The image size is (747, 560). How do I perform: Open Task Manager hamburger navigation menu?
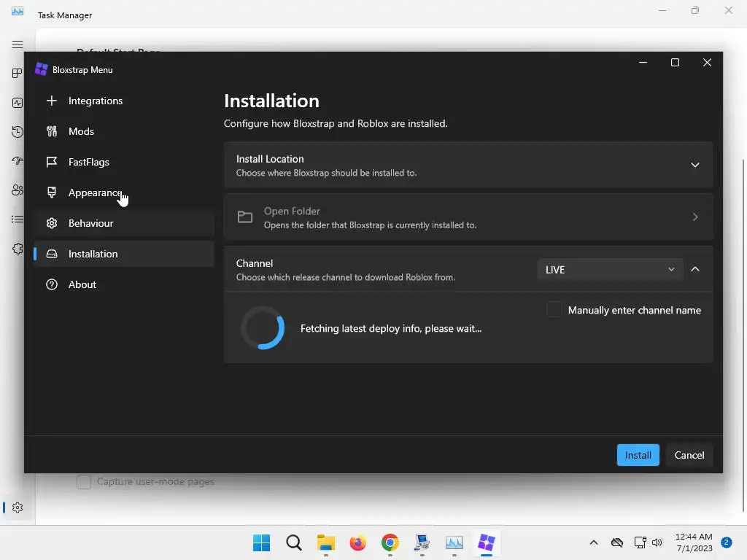click(18, 44)
